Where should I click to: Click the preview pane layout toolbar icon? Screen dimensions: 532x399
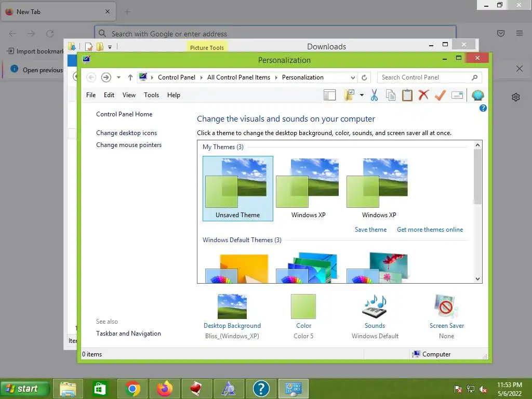(329, 96)
